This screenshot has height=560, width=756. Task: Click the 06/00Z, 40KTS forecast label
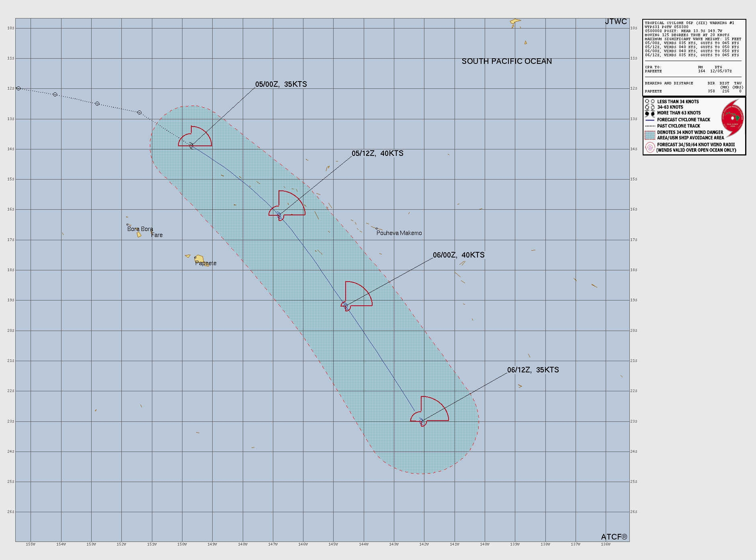coord(458,255)
